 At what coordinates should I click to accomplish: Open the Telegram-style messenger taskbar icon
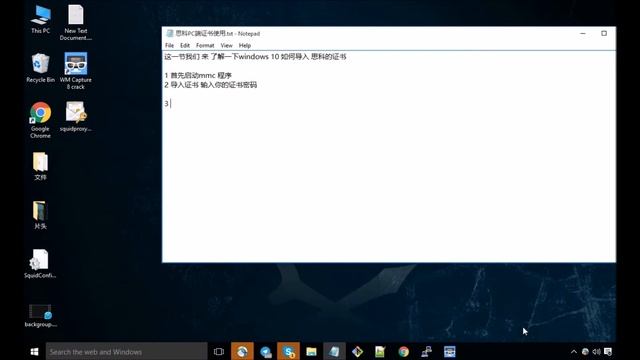[x=266, y=351]
